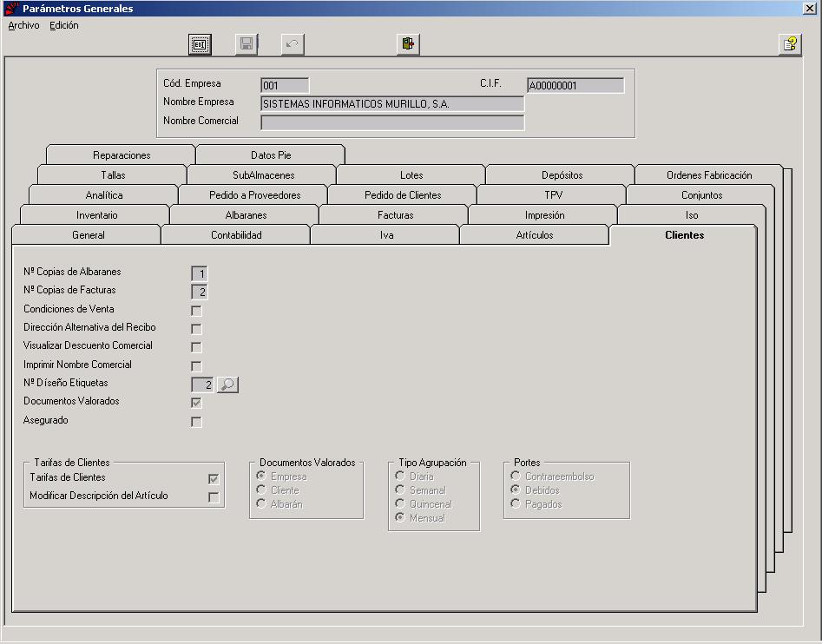
Task: Uncheck the Documentos Valorados checkbox
Action: pyautogui.click(x=196, y=403)
